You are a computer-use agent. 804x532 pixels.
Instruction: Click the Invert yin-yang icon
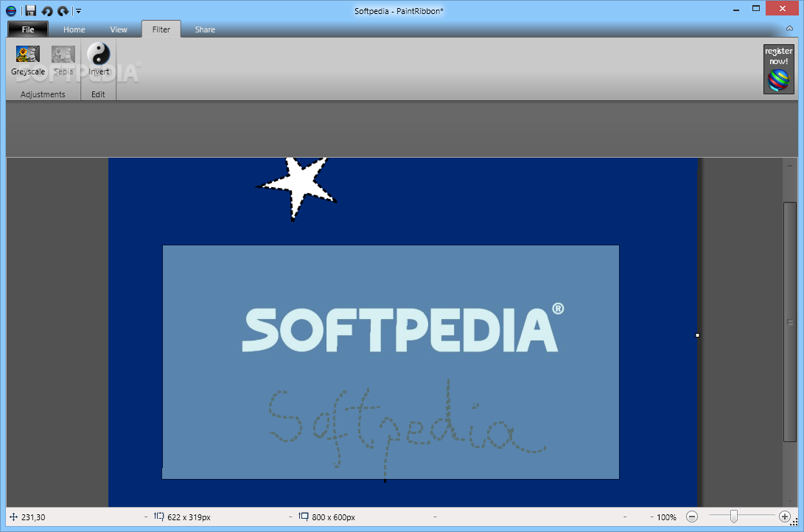click(99, 53)
